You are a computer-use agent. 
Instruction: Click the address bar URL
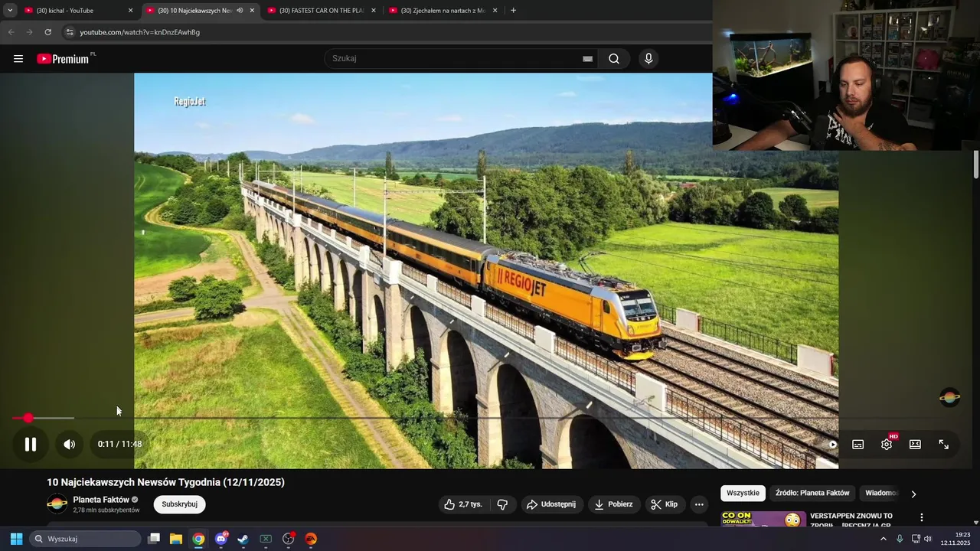(140, 32)
